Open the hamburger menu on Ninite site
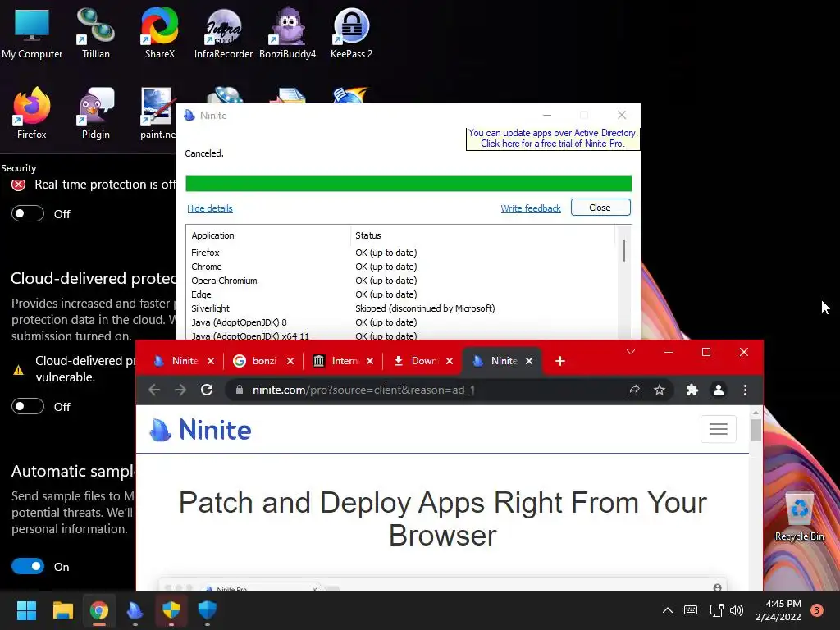 tap(719, 428)
